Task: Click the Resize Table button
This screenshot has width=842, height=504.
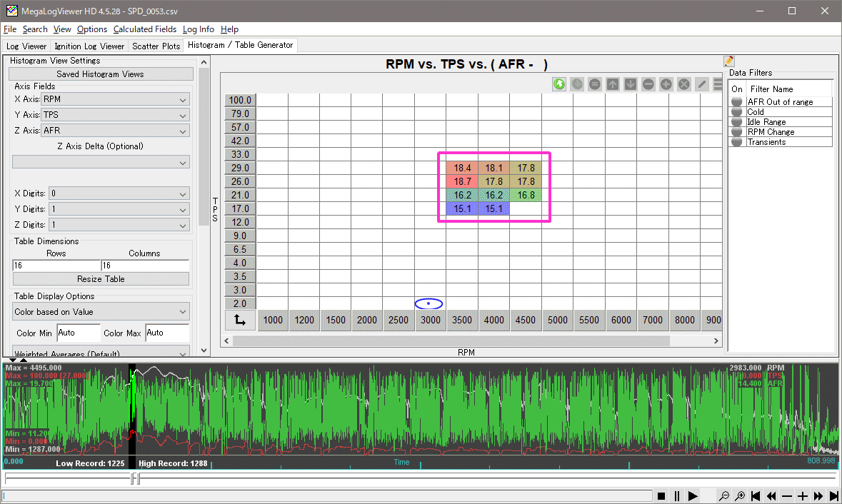Action: tap(101, 279)
